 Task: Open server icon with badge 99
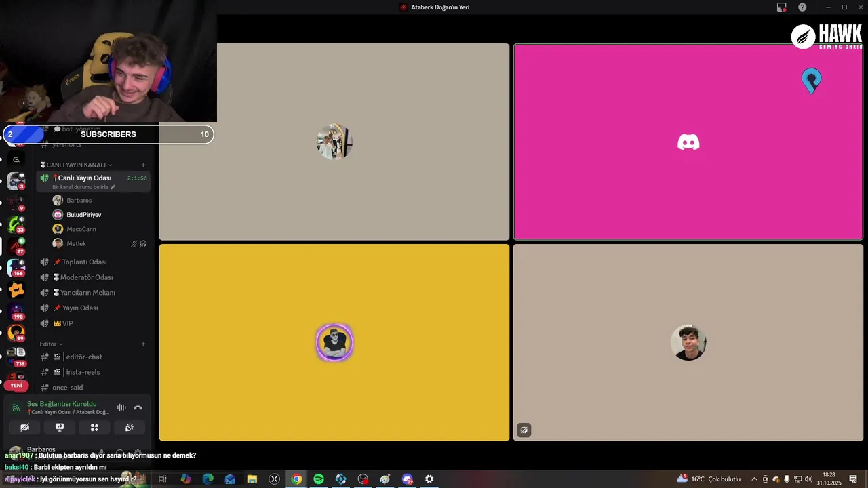click(x=16, y=333)
